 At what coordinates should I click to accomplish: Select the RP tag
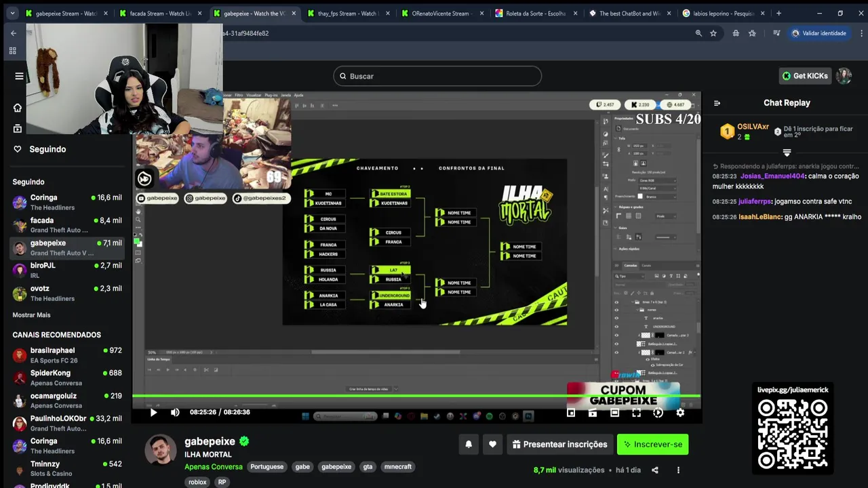point(222,483)
